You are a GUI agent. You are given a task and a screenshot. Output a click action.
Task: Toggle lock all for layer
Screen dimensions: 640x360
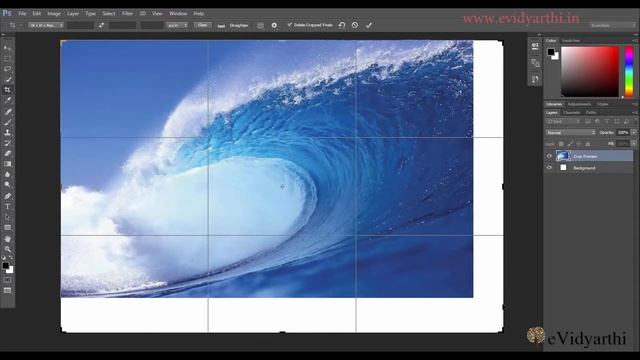(x=588, y=144)
